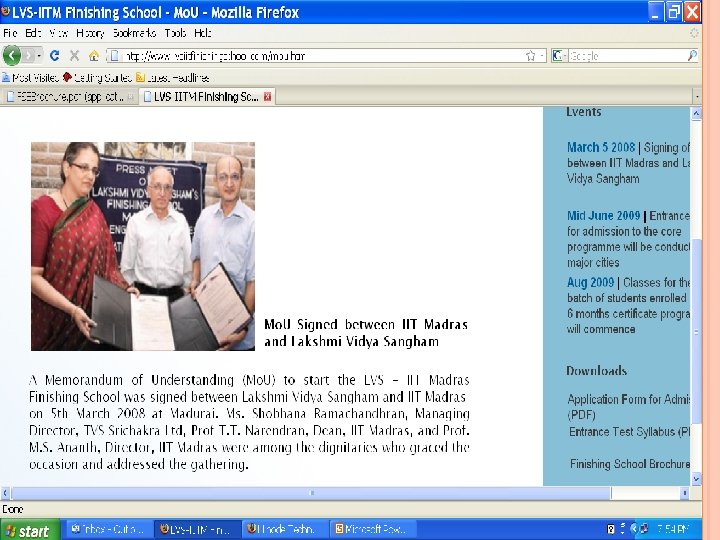Click the Google search input box
The width and height of the screenshot is (720, 540).
[627, 56]
